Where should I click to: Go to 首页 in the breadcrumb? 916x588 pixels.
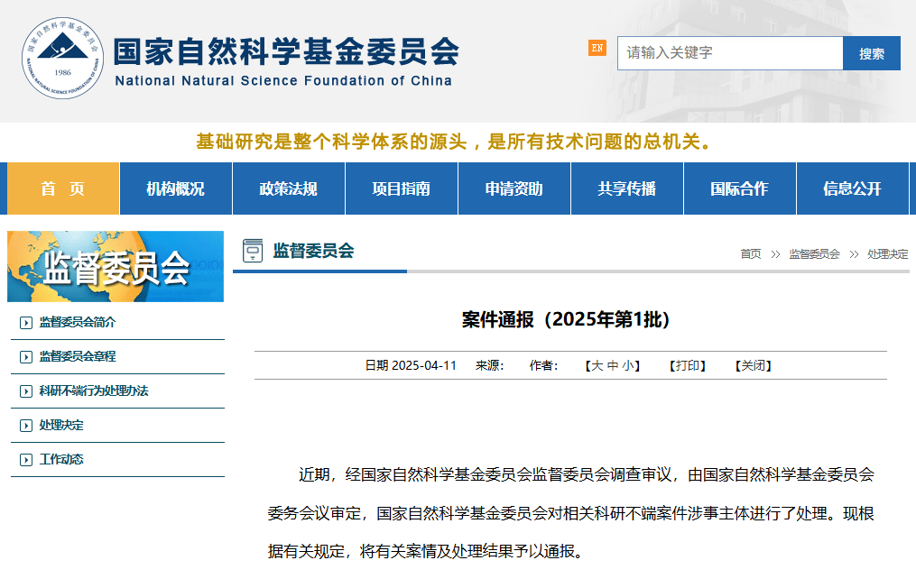(751, 254)
